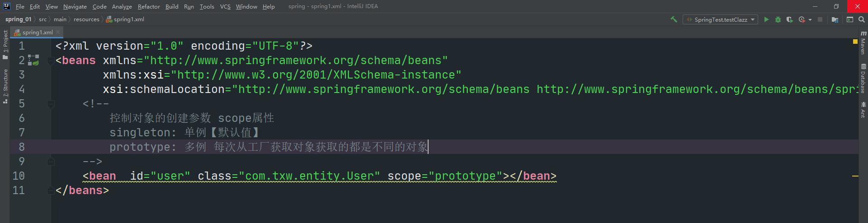Open the Build menu
Screen dimensions: 868x223
(172, 6)
